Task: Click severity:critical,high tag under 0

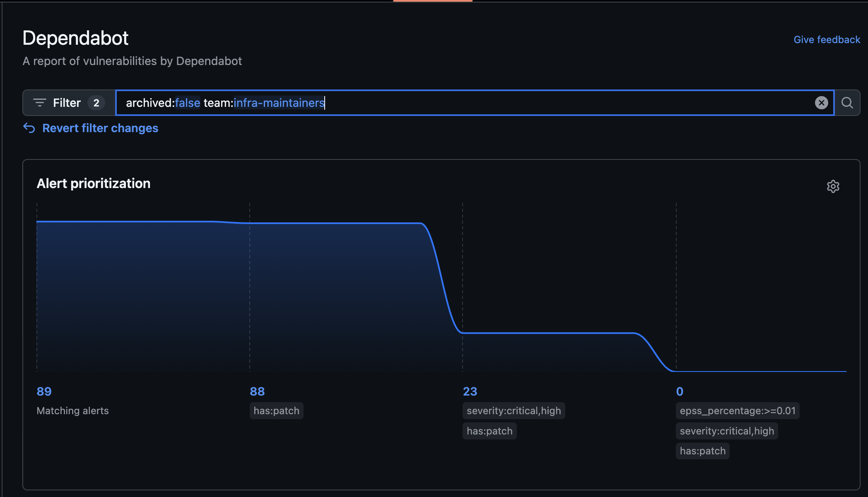Action: pyautogui.click(x=726, y=431)
